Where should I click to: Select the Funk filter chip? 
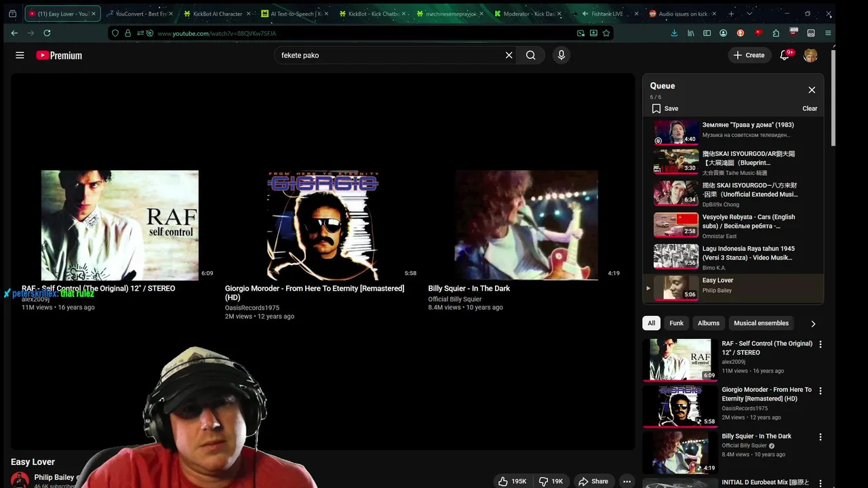[677, 323]
